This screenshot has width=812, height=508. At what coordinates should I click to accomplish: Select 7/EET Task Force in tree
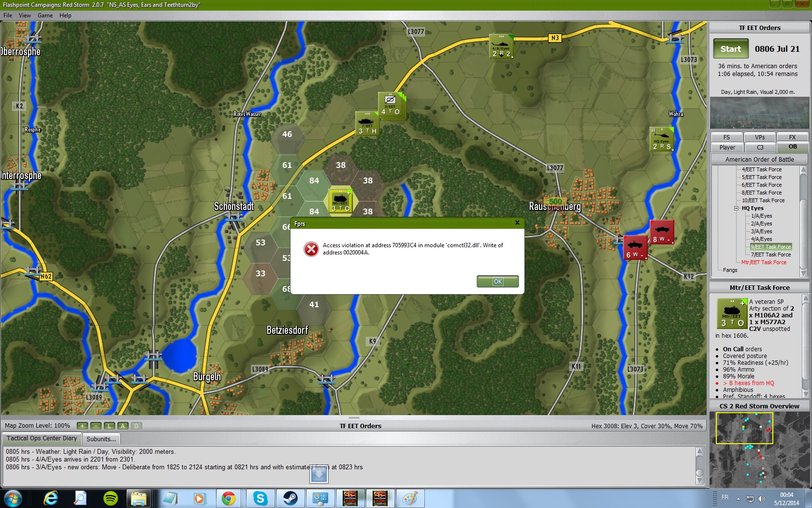pyautogui.click(x=770, y=254)
